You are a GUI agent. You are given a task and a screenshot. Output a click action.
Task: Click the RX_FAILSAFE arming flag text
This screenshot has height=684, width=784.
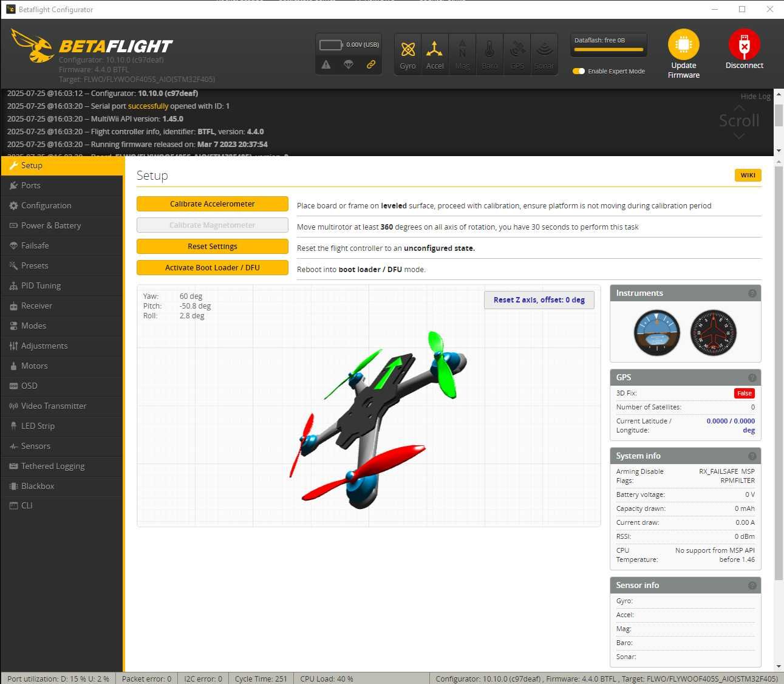pyautogui.click(x=718, y=471)
